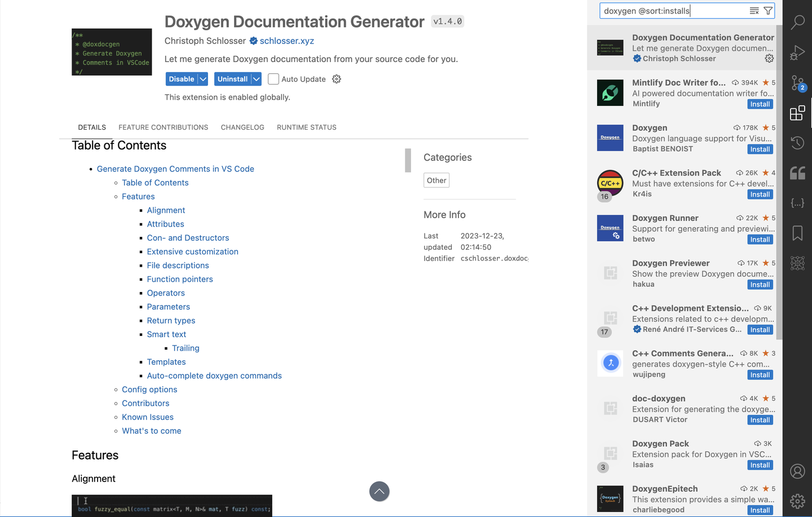Open the Timeline history view
Screen dimensions: 812x517
[797, 143]
